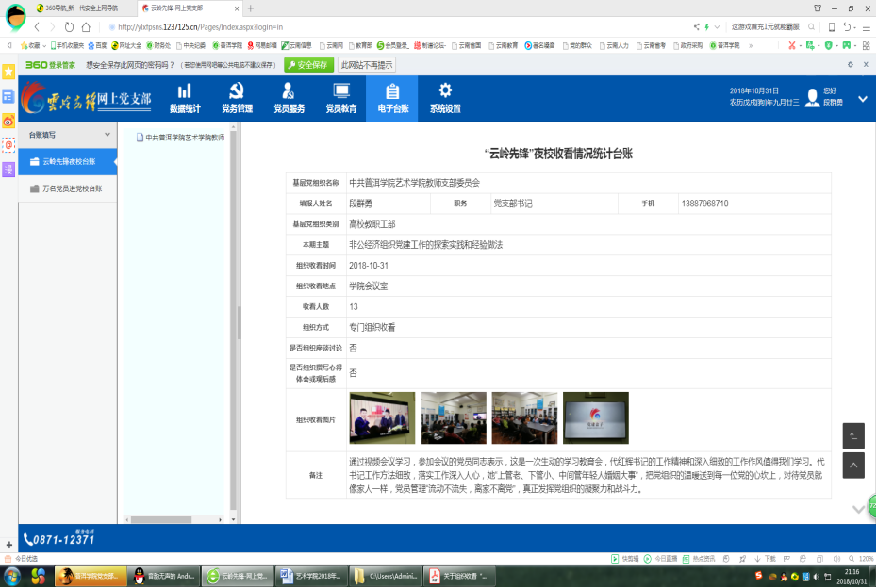Select 中共普洱学院艺术学院 tree node
Viewport: 877px width, 588px height.
183,138
